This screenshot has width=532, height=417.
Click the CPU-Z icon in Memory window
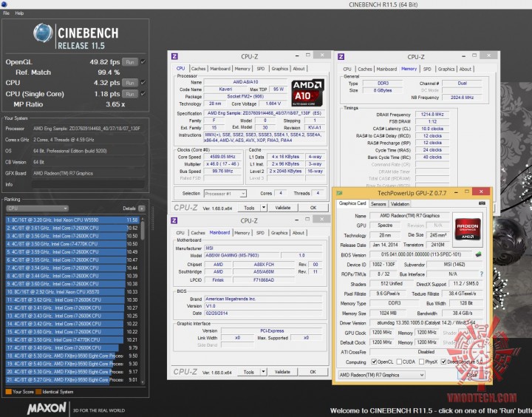click(x=341, y=57)
